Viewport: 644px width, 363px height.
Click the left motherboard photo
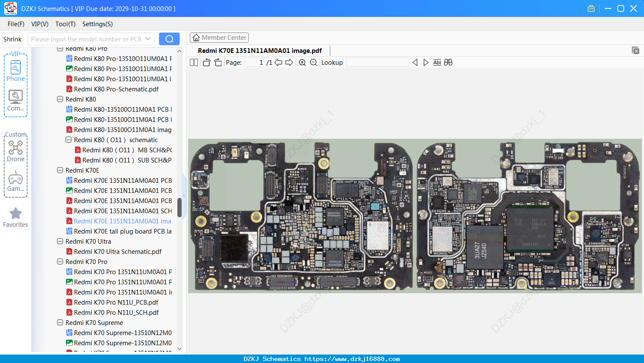coord(301,216)
